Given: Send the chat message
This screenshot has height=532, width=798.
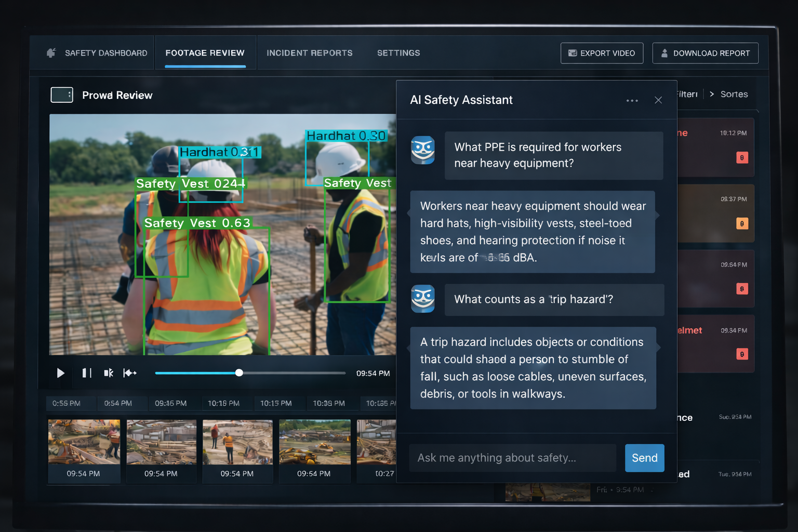Looking at the screenshot, I should coord(644,458).
